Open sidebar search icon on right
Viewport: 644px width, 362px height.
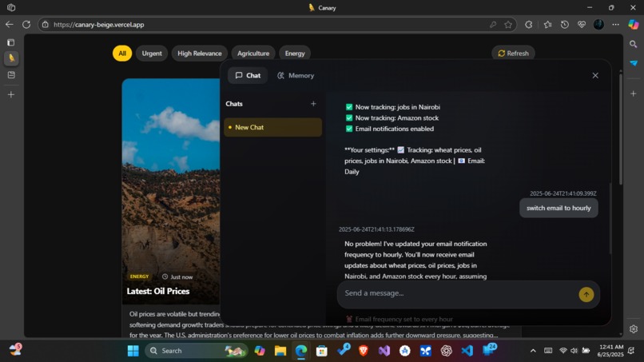(634, 44)
